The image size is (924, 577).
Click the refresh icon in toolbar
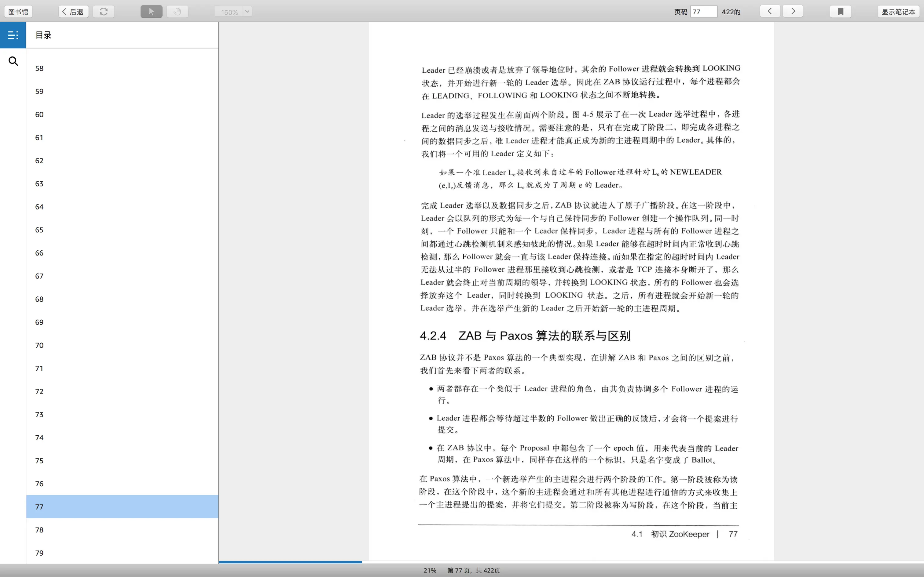coord(104,12)
